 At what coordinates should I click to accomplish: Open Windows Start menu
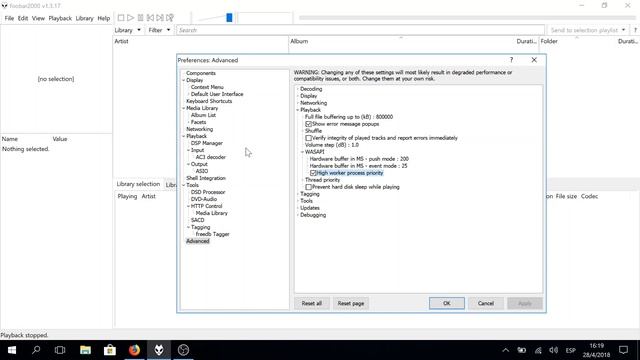tap(12, 350)
